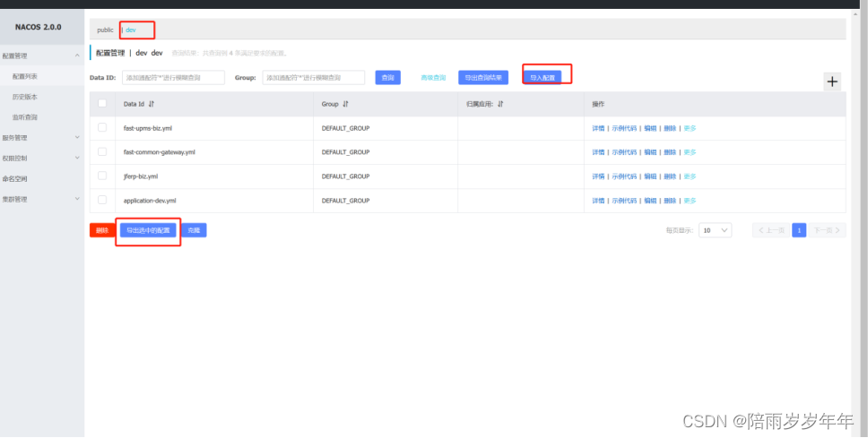Click DEFAULT_GROUP in the jferp-biz.yml row
The image size is (868, 438).
tap(345, 176)
